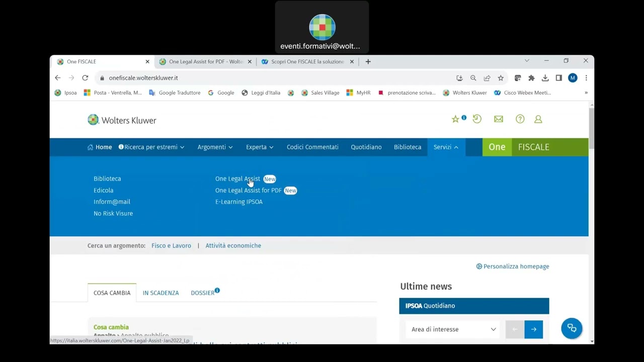Open Area di interesse dropdown
644x362 pixels.
pyautogui.click(x=453, y=329)
